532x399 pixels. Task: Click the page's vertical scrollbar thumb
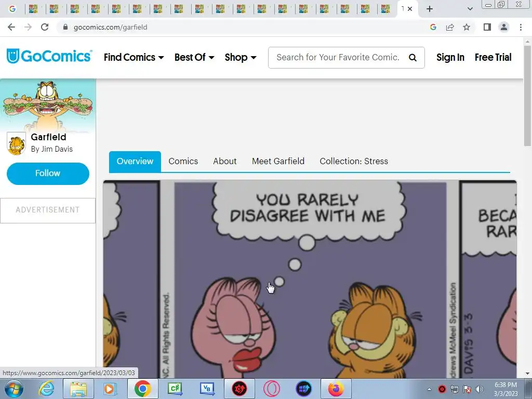point(528,96)
